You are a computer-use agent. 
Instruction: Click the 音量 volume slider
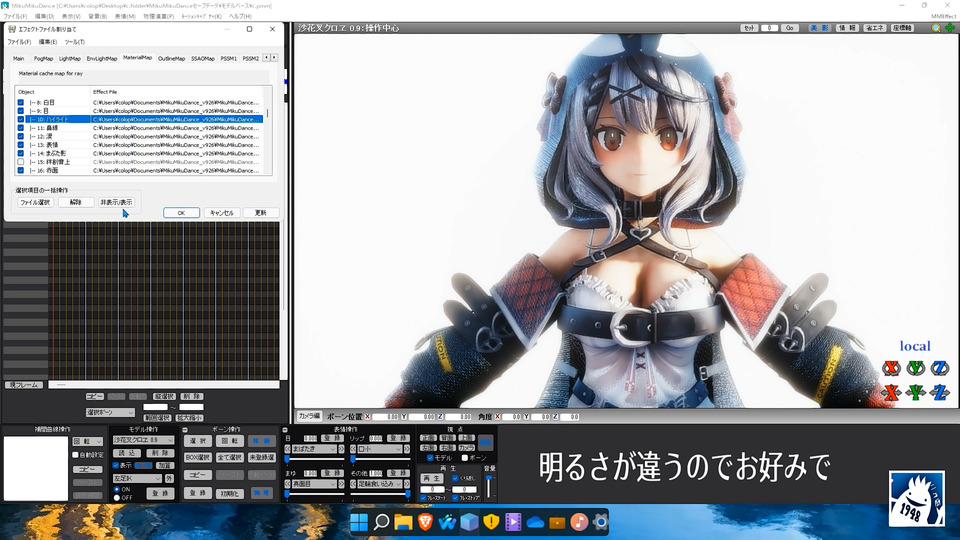point(489,487)
